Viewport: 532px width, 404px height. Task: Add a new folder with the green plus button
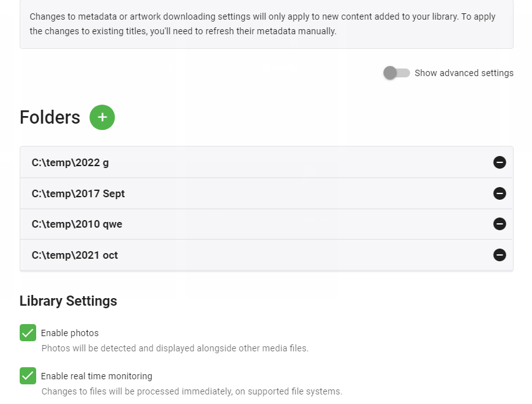tap(102, 117)
